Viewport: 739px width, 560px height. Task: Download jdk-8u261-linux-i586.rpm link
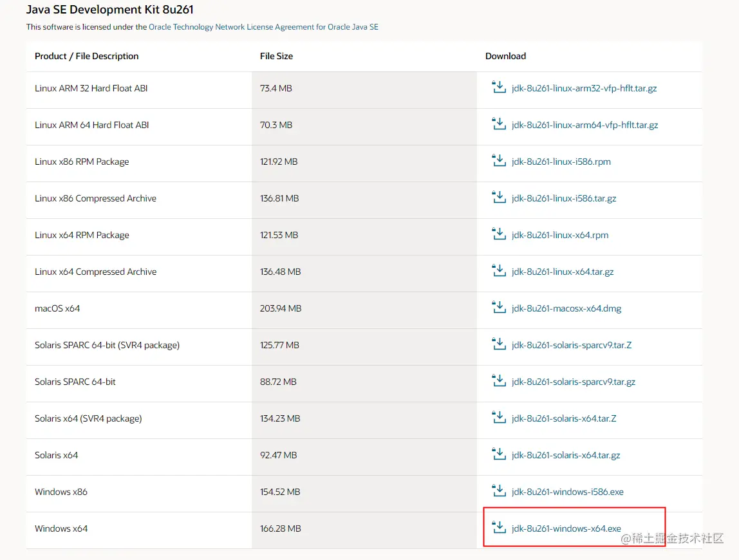pos(561,162)
